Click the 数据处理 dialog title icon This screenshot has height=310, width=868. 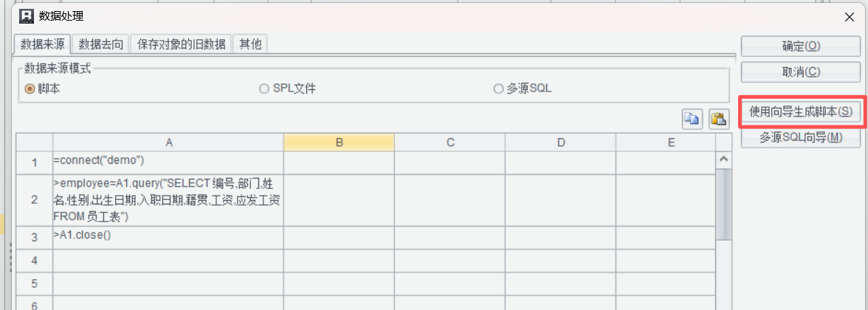coord(26,15)
